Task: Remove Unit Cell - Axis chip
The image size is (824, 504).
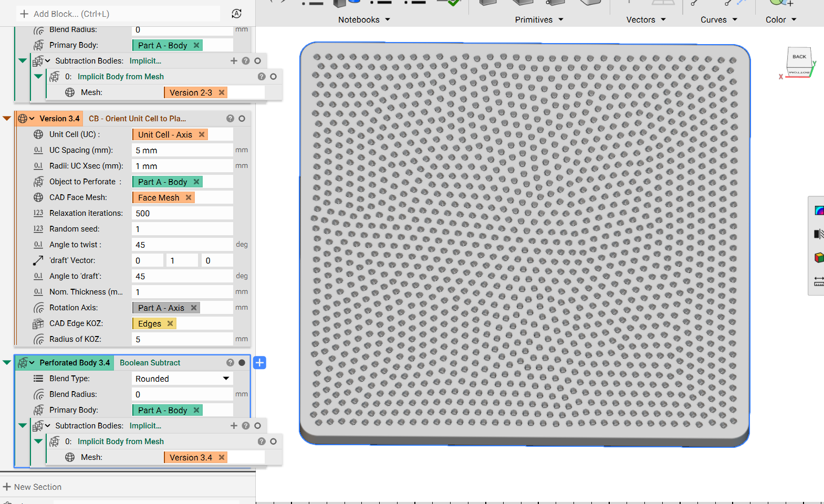Action: click(x=202, y=134)
